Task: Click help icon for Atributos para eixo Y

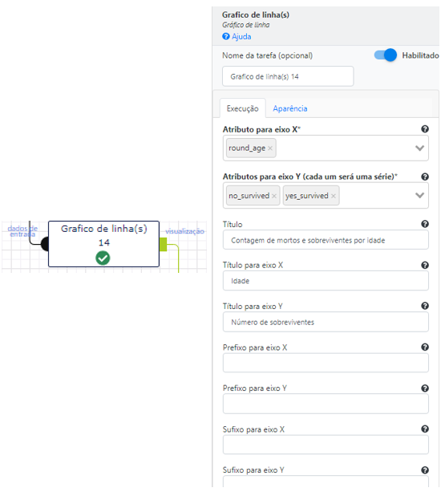Action: pyautogui.click(x=425, y=177)
